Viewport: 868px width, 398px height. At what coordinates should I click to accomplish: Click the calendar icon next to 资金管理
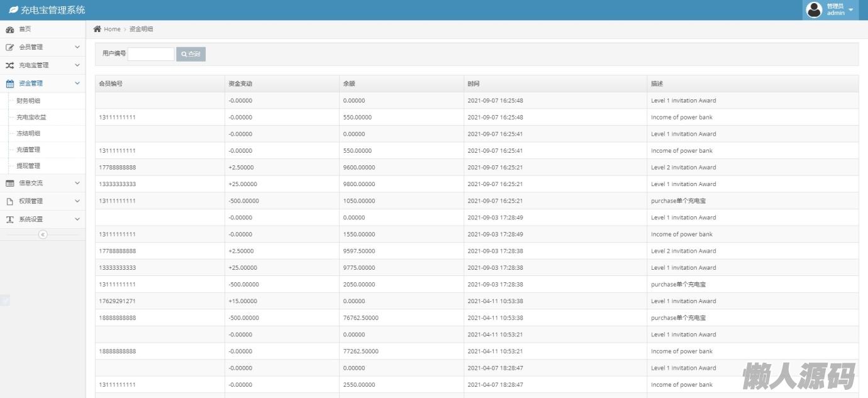[10, 83]
